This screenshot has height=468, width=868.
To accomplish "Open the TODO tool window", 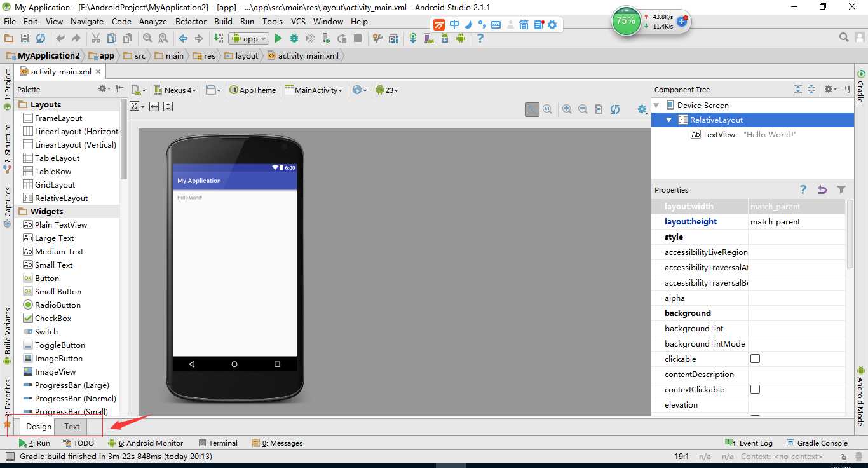I will (x=79, y=443).
